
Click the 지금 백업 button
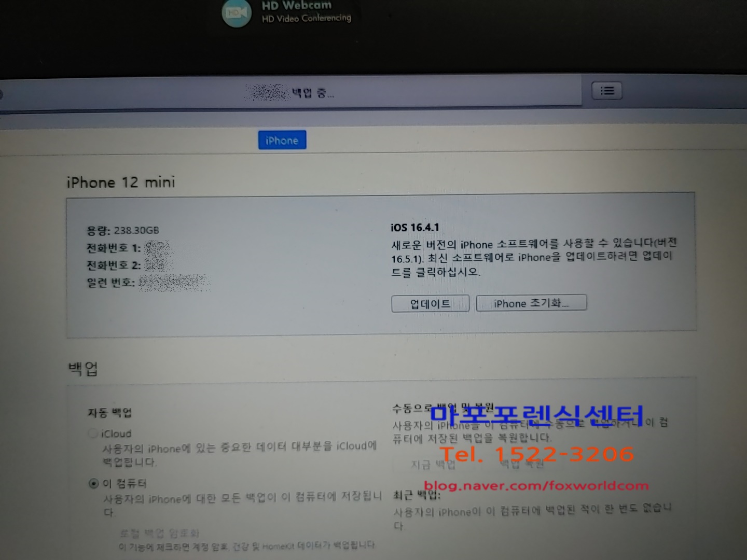[x=434, y=465]
